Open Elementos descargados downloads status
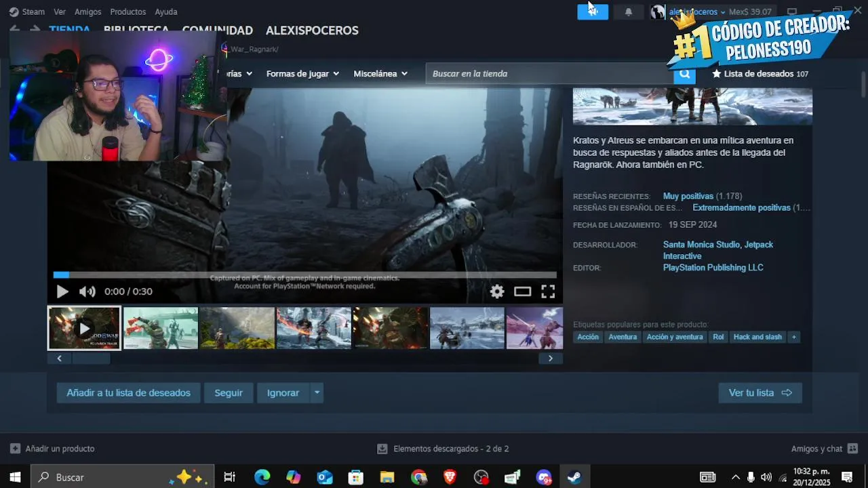868x488 pixels. pyautogui.click(x=443, y=449)
